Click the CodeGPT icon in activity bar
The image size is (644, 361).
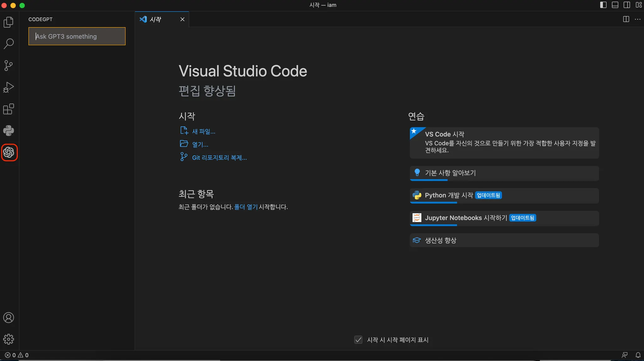[x=9, y=153]
